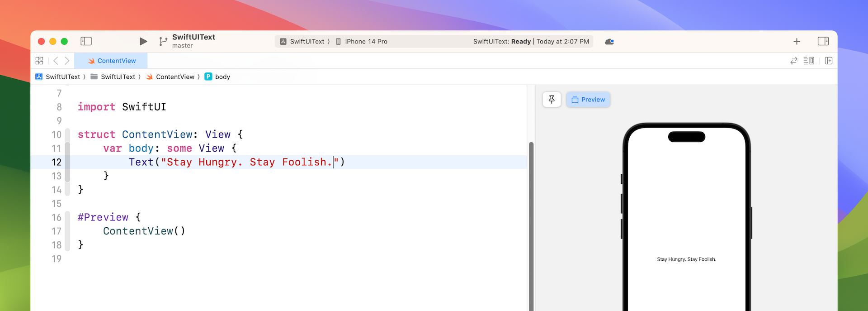
Task: Select the SwiftUIText scheme
Action: point(302,41)
